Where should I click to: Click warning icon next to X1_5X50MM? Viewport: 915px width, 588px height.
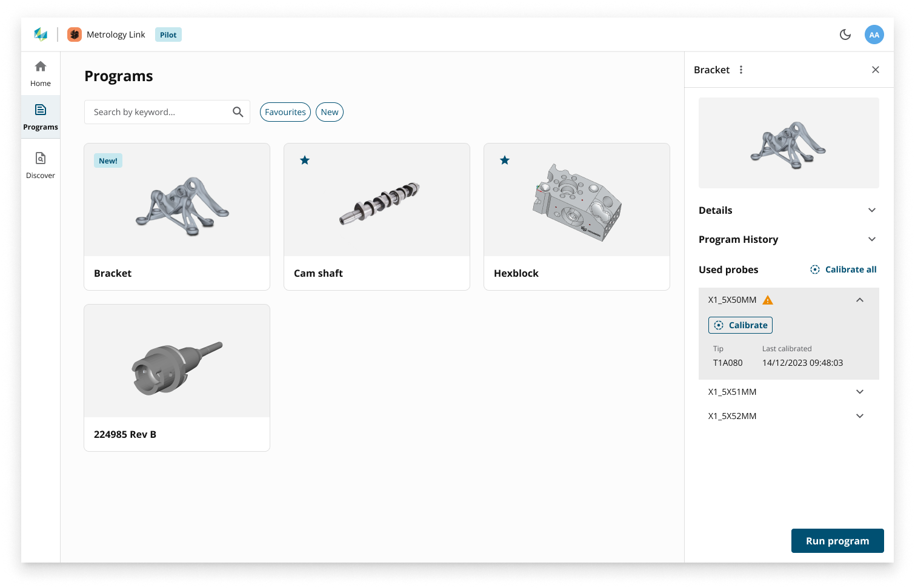(x=768, y=300)
